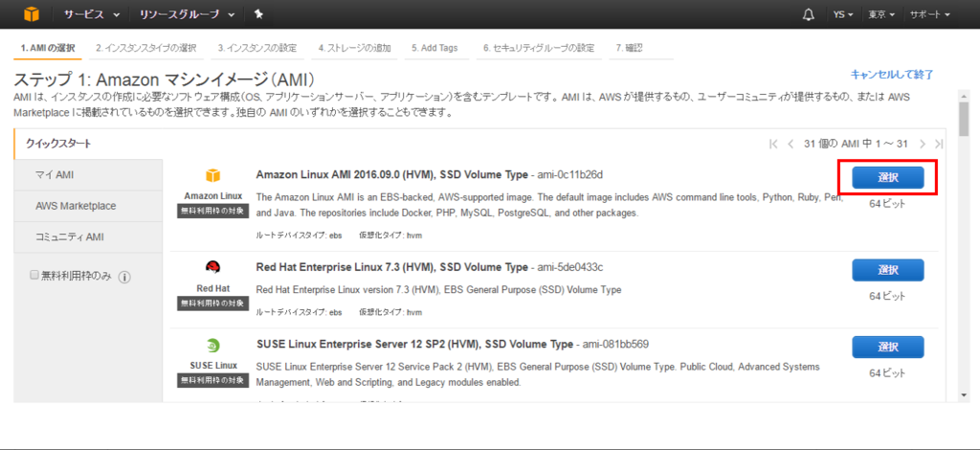Click the 無料利用枠の対象 badge under SUSE Linux
This screenshot has height=450, width=980.
[x=213, y=380]
